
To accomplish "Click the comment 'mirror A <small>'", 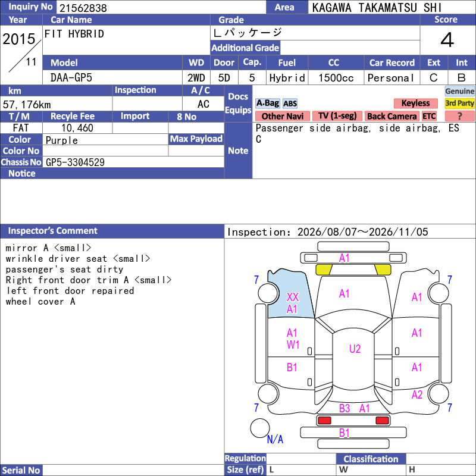I will [48, 248].
